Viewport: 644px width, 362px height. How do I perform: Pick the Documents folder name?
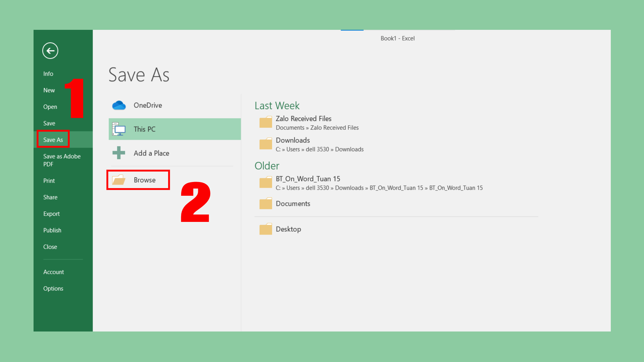pos(293,203)
